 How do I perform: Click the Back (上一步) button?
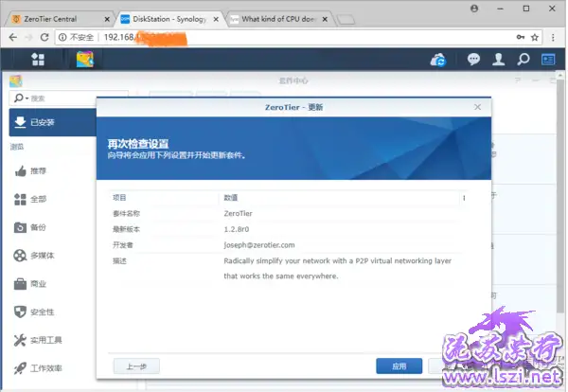point(136,366)
